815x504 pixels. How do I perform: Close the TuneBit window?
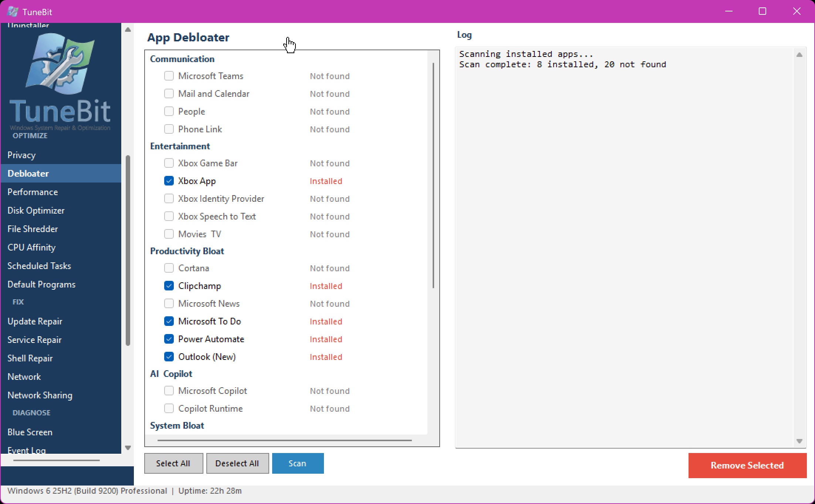pyautogui.click(x=797, y=11)
